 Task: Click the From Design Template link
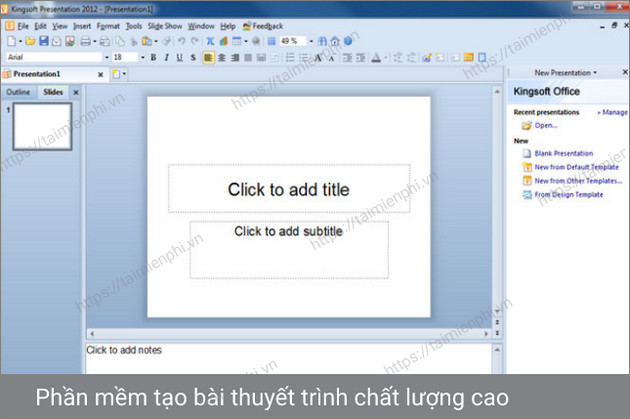point(569,194)
